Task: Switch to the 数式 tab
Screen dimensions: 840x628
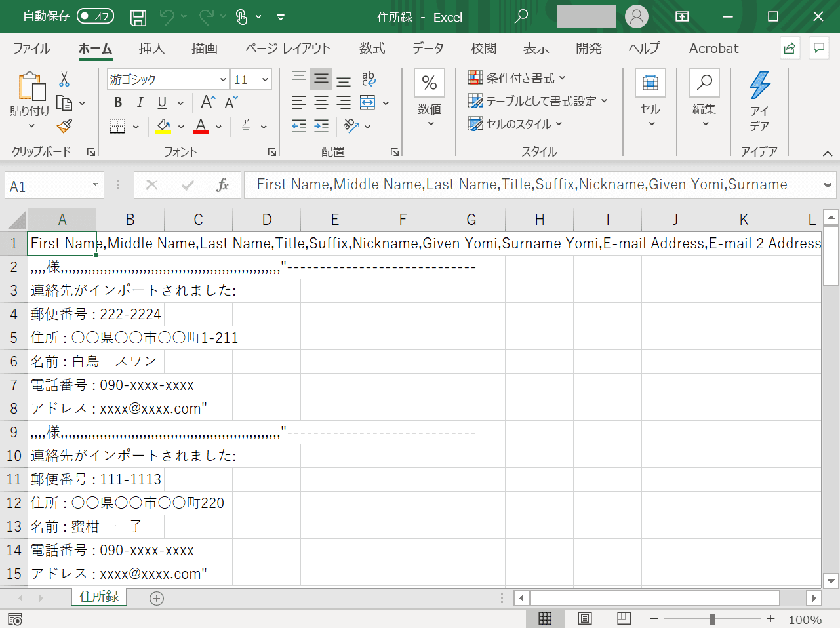Action: pos(372,49)
